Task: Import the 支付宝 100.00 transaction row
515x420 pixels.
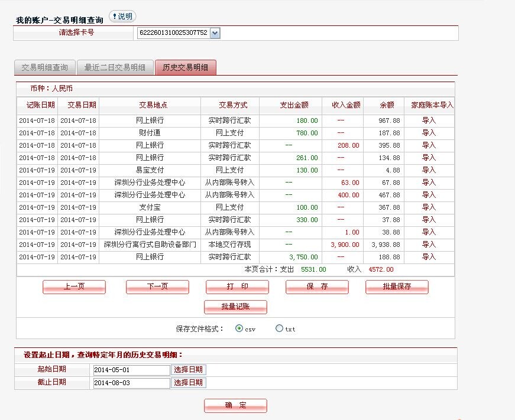Action: pos(429,207)
